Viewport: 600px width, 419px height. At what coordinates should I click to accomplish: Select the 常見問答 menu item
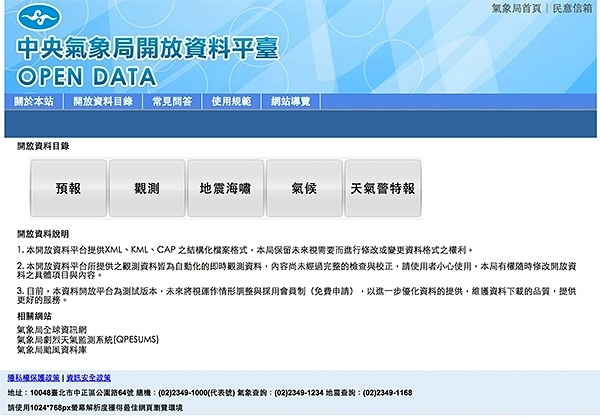pos(172,101)
